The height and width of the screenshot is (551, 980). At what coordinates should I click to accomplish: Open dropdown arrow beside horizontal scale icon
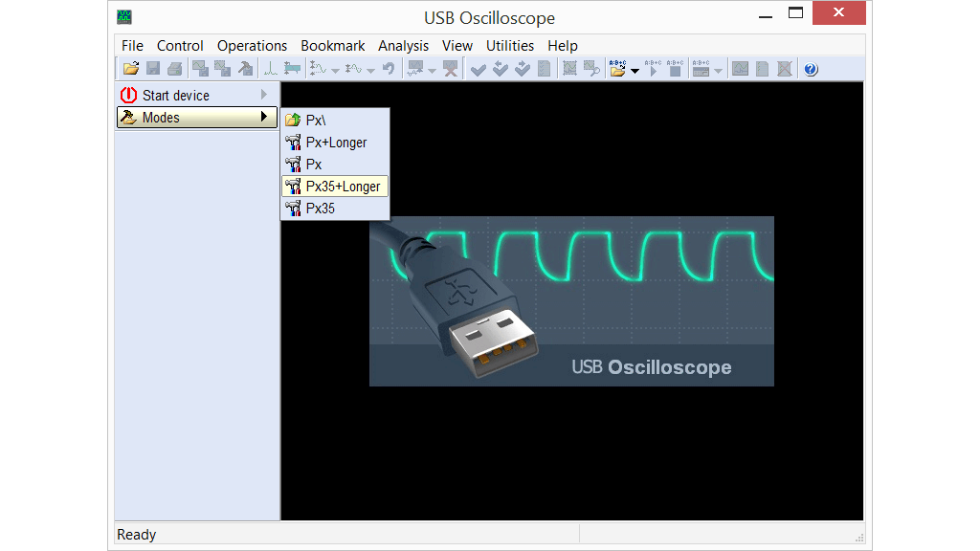coord(370,71)
